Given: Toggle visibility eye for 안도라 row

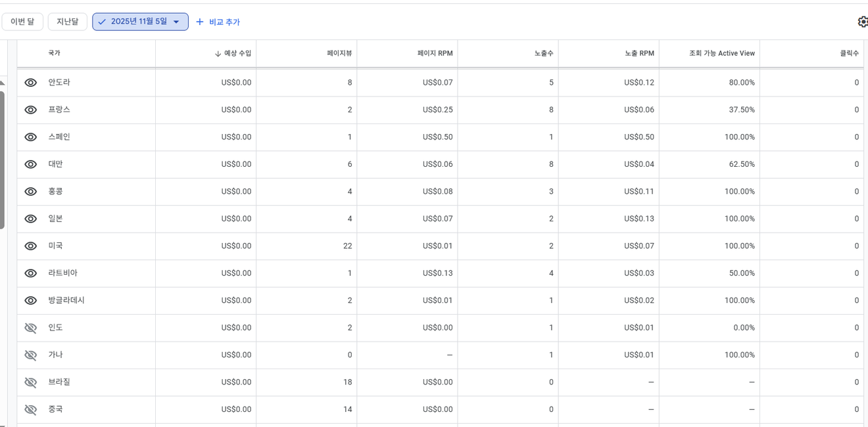Looking at the screenshot, I should coord(31,83).
